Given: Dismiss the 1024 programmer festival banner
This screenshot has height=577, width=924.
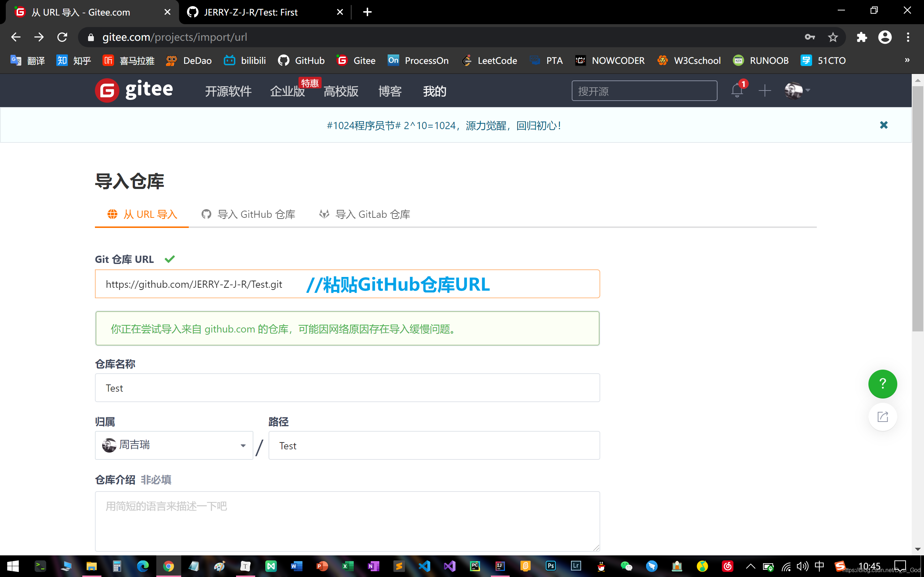Looking at the screenshot, I should point(884,125).
